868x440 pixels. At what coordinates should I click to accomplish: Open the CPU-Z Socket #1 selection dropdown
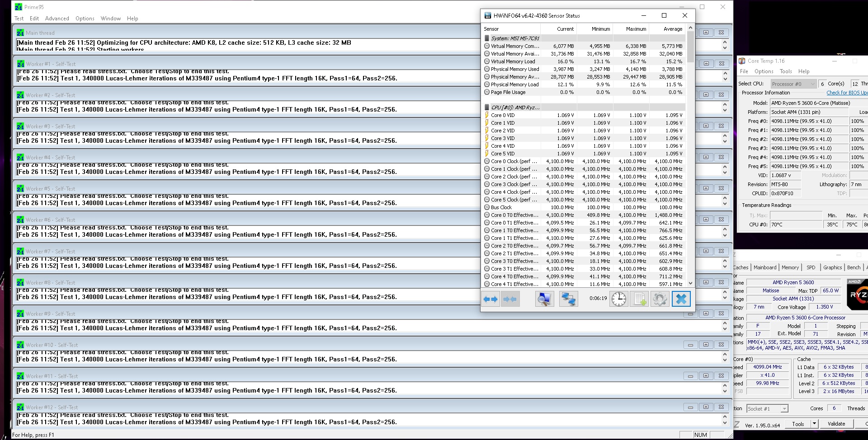point(767,408)
